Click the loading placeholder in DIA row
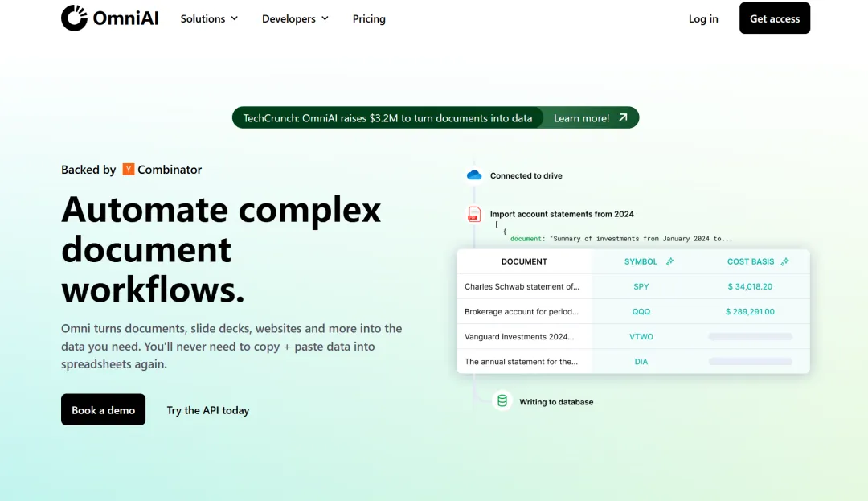 click(750, 361)
